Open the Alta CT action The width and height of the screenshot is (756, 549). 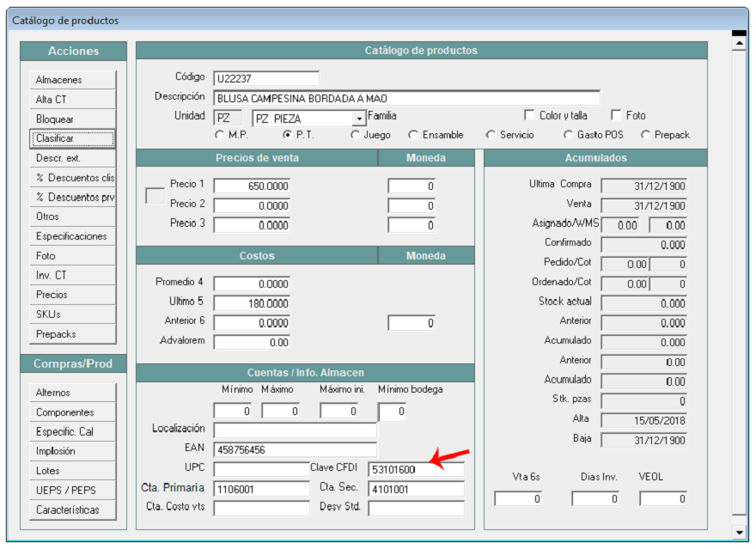click(71, 100)
